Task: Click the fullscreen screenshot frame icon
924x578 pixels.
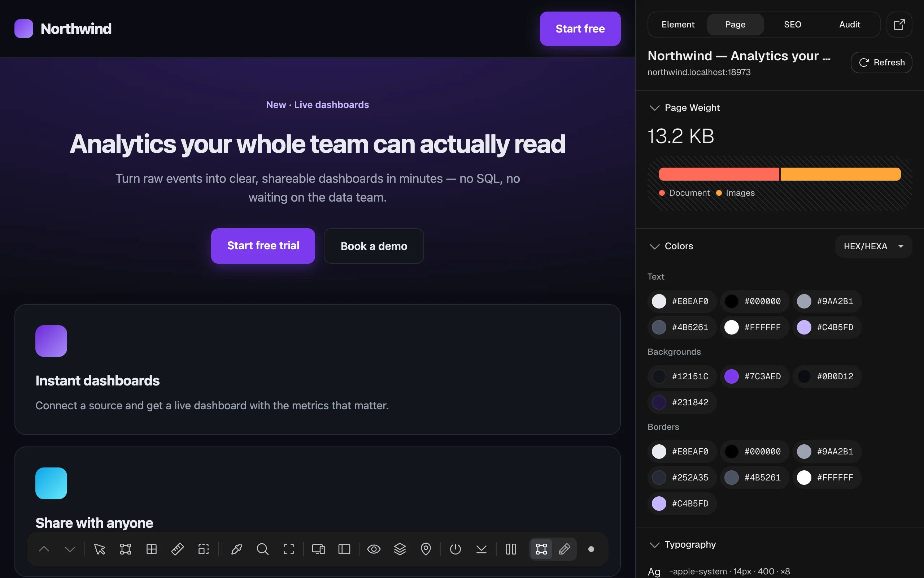Action: 289,549
